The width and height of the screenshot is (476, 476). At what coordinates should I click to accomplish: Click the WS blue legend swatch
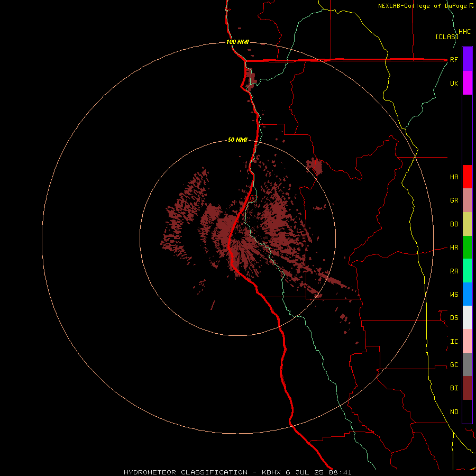click(x=467, y=294)
